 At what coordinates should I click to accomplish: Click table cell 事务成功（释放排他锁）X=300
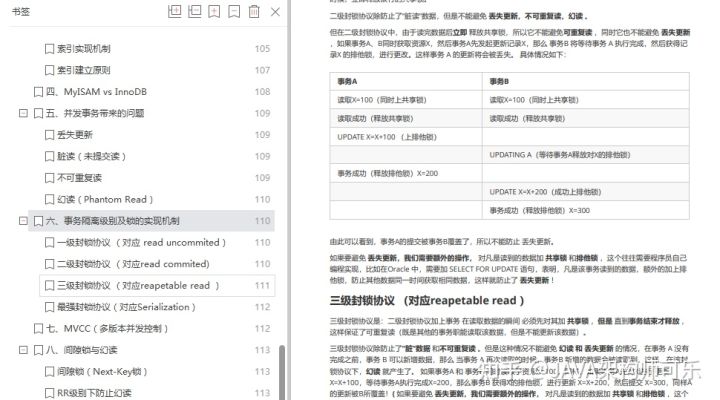click(x=586, y=210)
